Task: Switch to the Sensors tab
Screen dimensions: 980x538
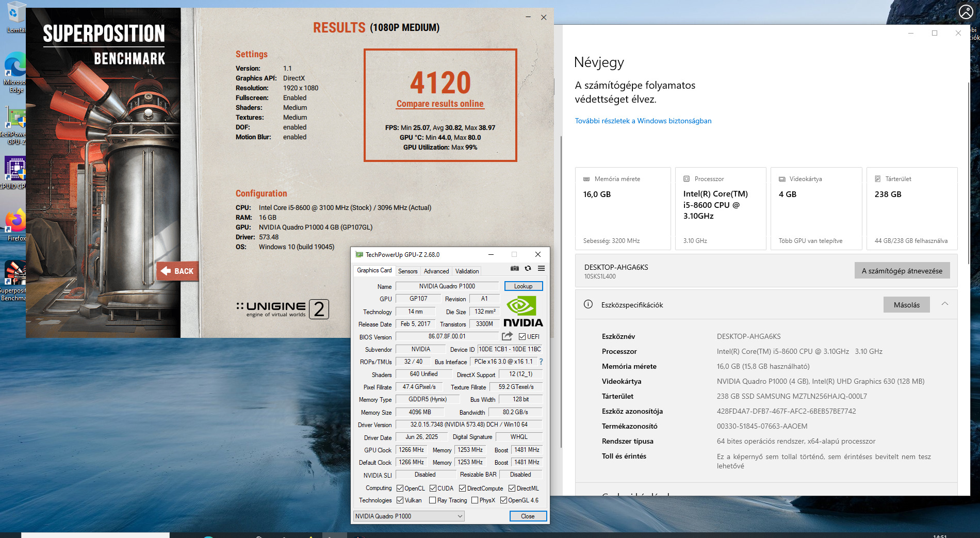Action: tap(407, 271)
